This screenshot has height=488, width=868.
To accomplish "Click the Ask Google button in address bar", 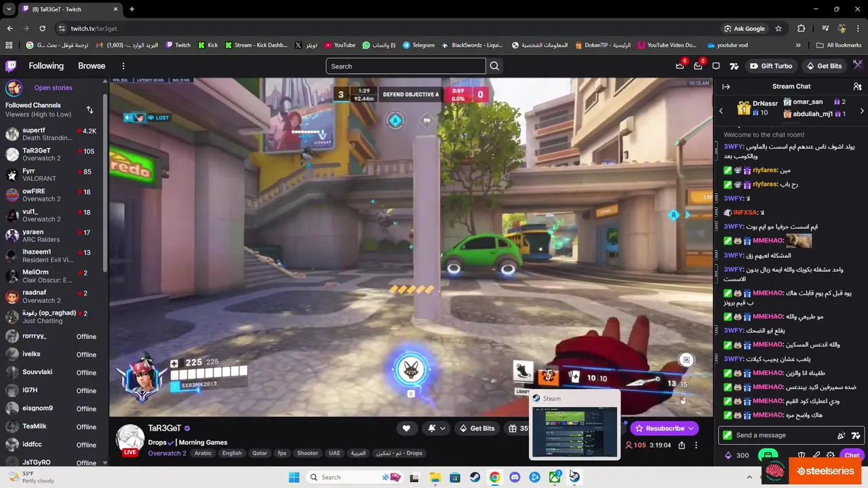I will tap(745, 28).
